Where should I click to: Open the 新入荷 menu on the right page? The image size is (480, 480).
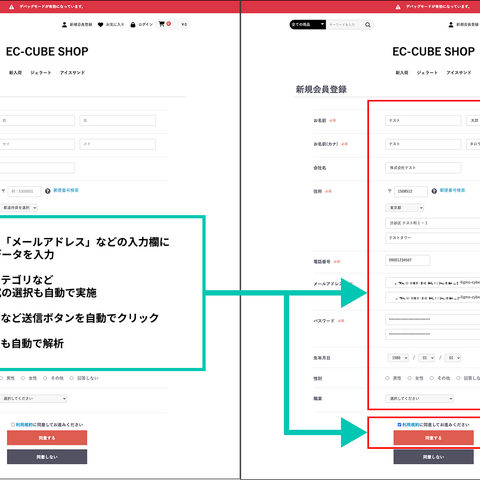[x=402, y=73]
